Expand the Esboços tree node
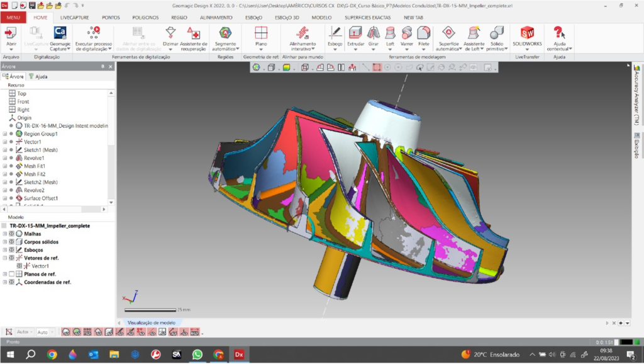The height and width of the screenshot is (364, 644). click(5, 250)
